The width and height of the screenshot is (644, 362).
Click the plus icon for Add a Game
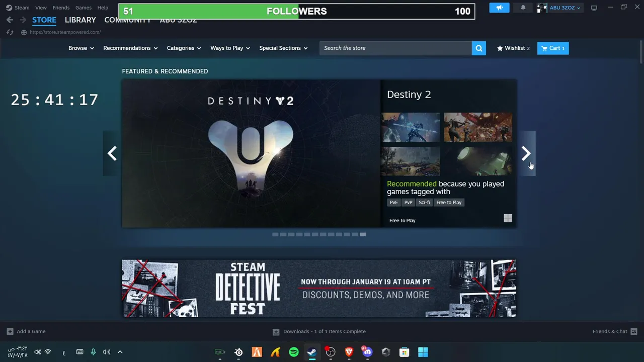(x=10, y=331)
